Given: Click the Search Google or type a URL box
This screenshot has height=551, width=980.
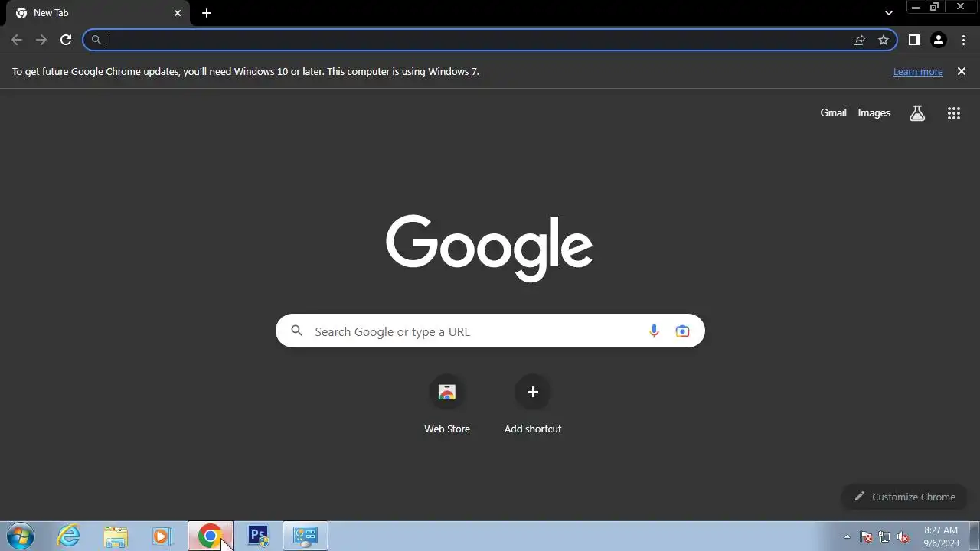Looking at the screenshot, I should tap(490, 331).
